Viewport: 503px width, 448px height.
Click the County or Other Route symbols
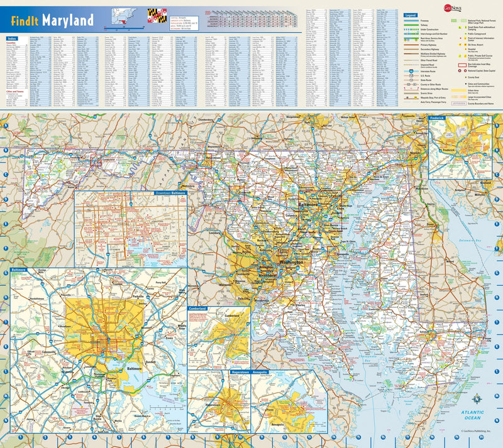tap(412, 84)
